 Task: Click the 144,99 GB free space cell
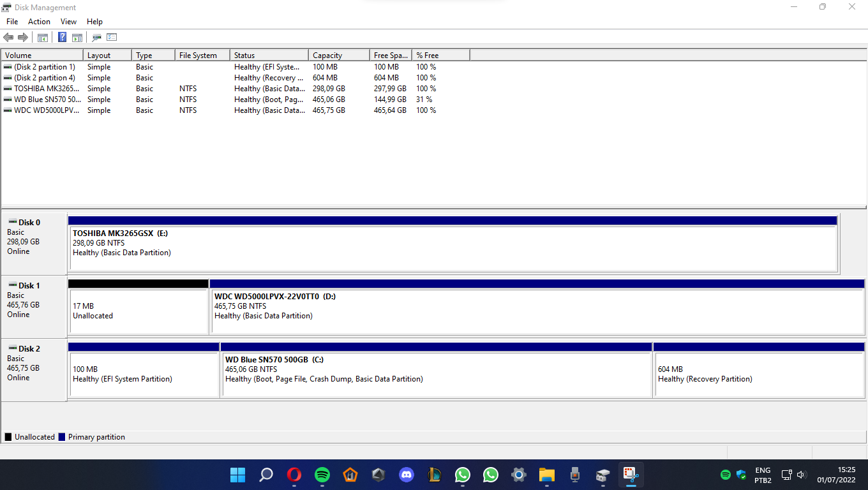tap(390, 100)
